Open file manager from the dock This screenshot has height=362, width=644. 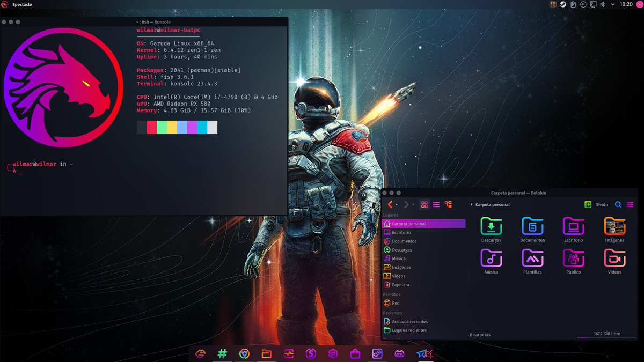[x=266, y=353]
